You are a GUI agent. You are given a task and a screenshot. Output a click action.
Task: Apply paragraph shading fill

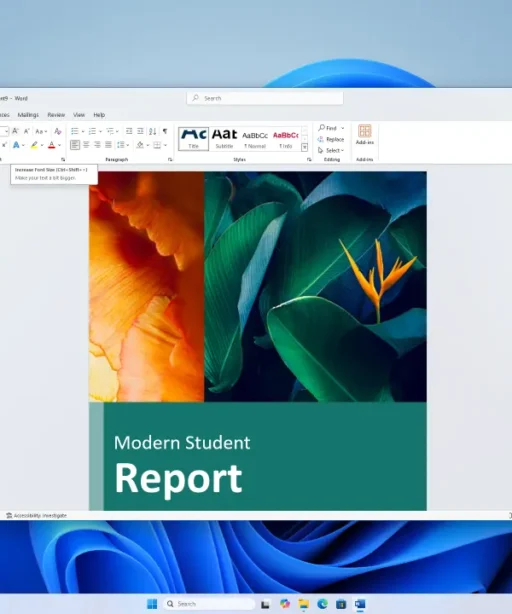[140, 145]
